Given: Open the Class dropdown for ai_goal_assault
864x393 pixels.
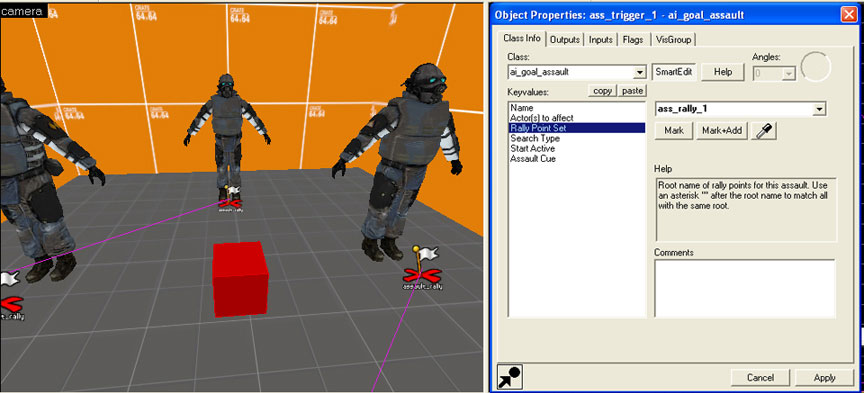Looking at the screenshot, I should click(640, 73).
